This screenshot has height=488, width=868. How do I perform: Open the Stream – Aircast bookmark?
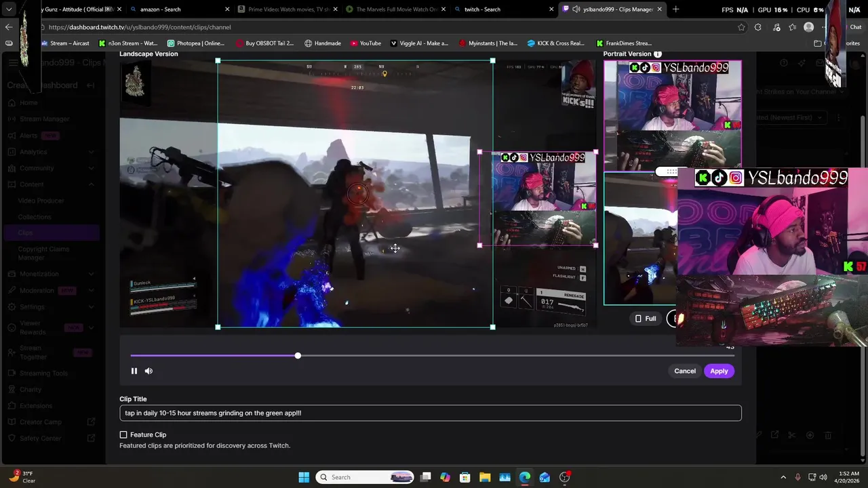[x=65, y=43]
